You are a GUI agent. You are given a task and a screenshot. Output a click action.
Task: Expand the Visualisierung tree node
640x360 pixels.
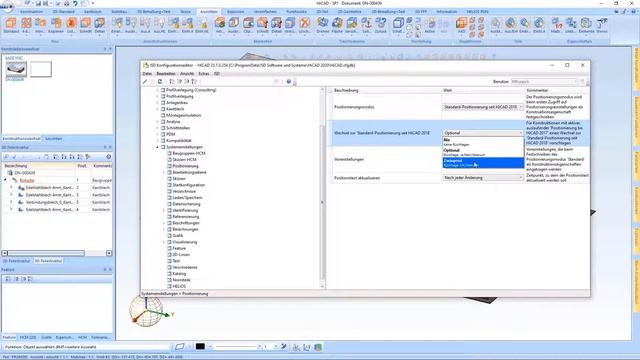point(164,242)
